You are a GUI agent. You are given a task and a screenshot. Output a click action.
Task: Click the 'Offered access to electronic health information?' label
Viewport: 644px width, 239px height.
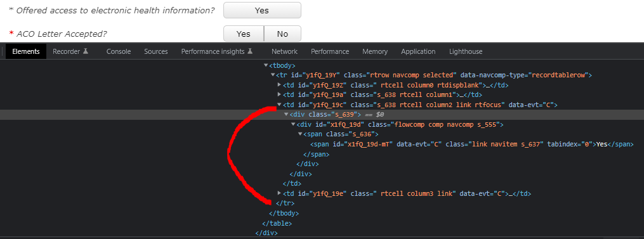tap(115, 11)
